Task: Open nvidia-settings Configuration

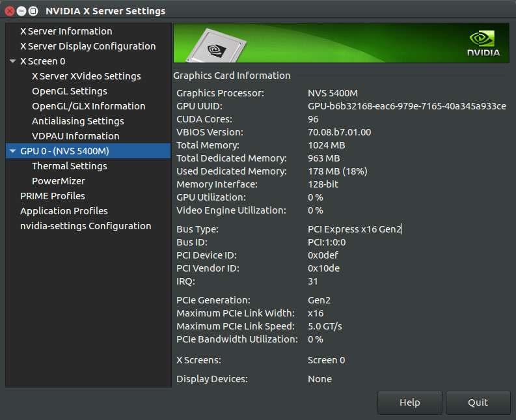Action: point(85,226)
